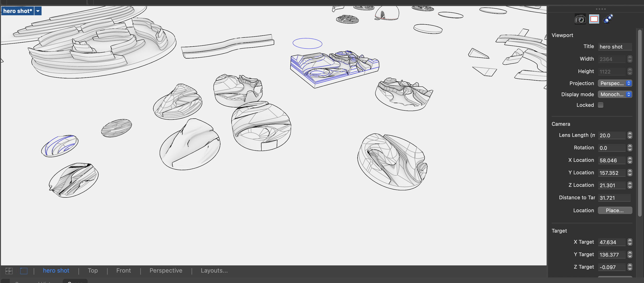
Task: Open the Display mode dropdown showing Monochrome
Action: tap(615, 94)
